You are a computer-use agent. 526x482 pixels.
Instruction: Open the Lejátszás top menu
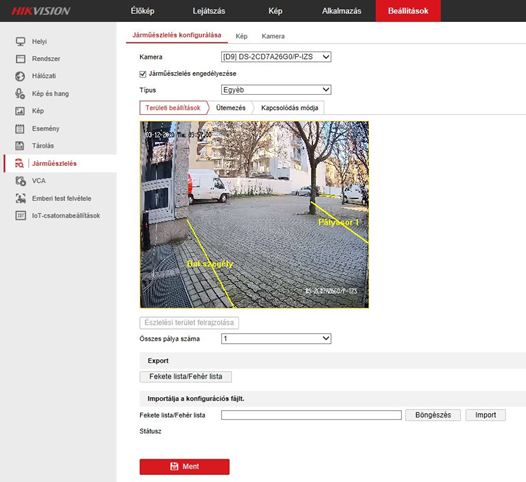209,11
